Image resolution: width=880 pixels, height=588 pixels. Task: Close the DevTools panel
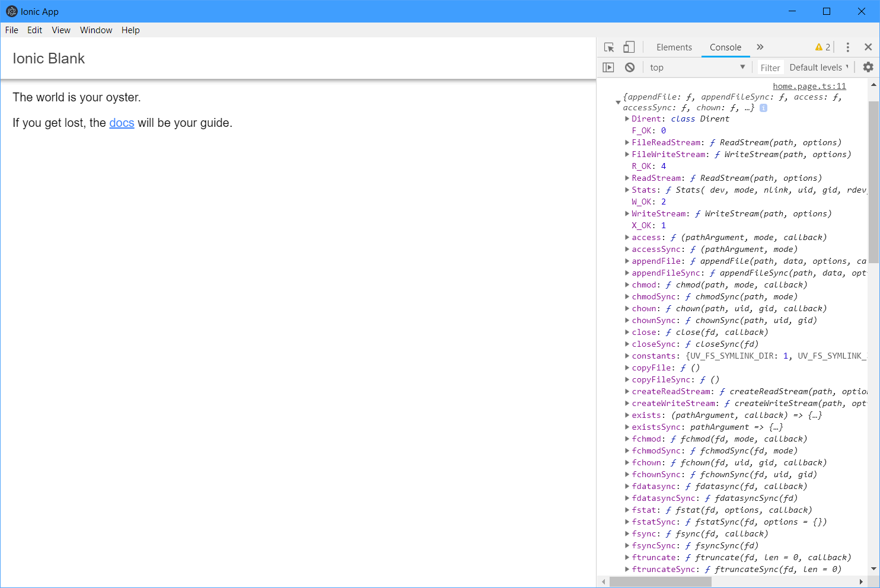[868, 47]
